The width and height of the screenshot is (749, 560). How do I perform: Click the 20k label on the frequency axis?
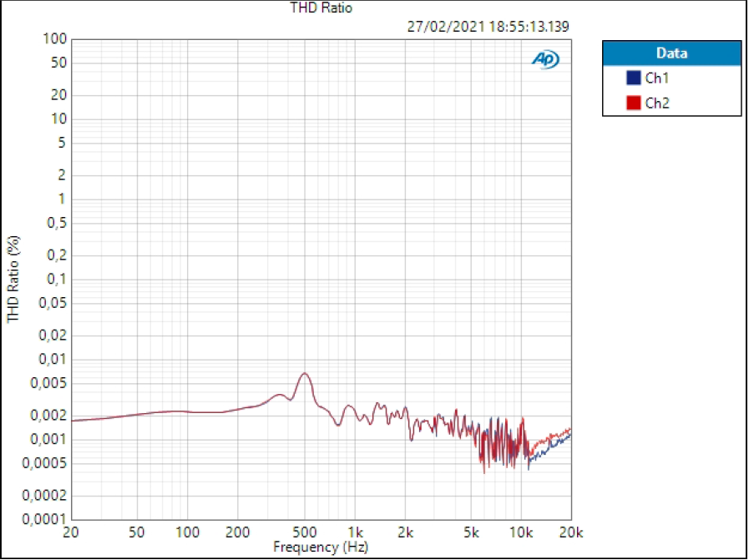pos(571,532)
